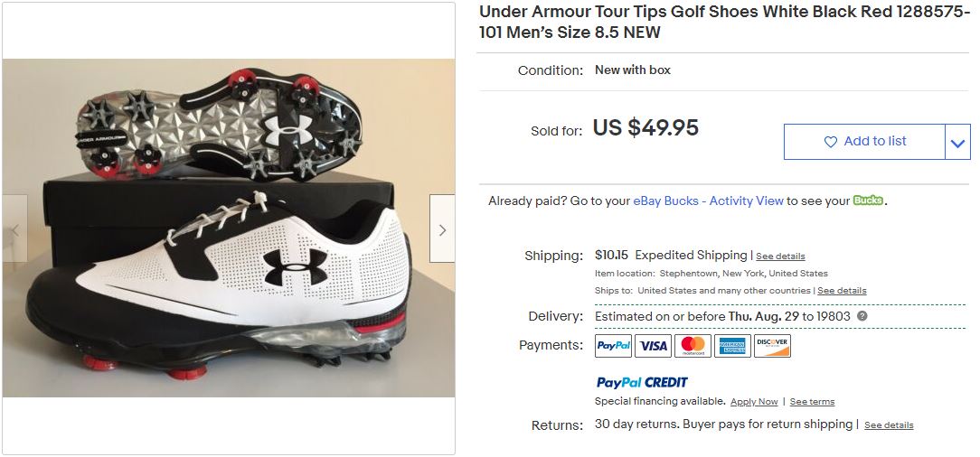
Task: Click the Discover card icon
Action: (x=772, y=346)
